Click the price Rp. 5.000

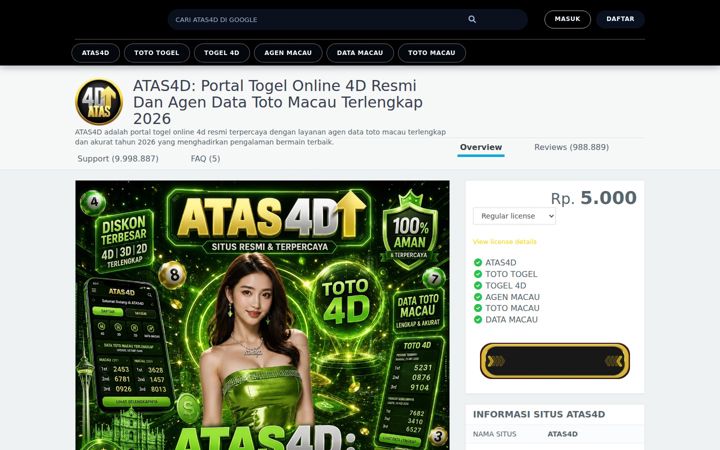(594, 198)
